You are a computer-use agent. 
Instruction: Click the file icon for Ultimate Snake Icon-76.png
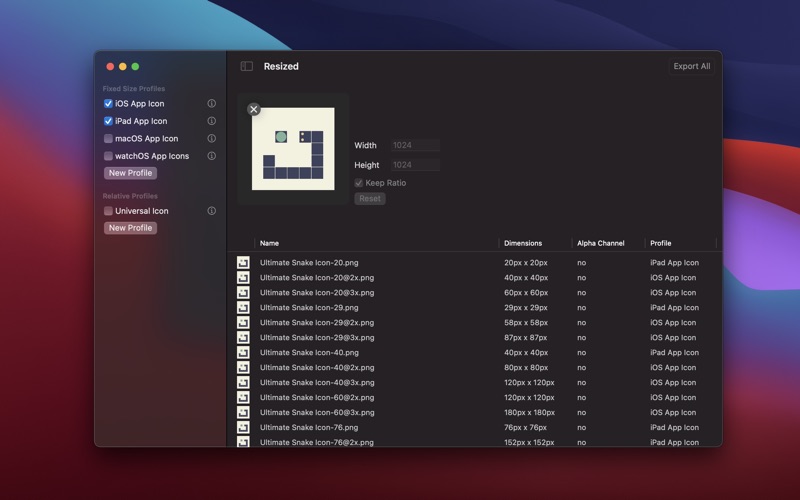coord(243,428)
